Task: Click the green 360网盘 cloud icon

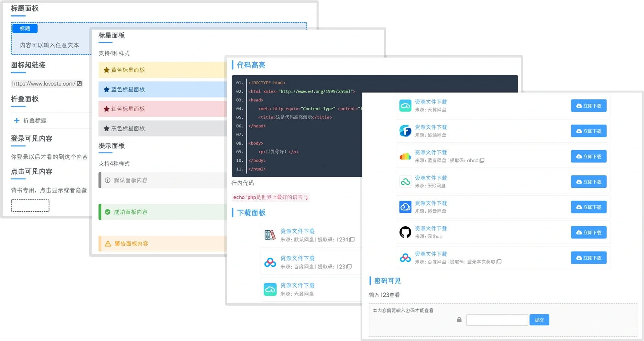Action: 405,182
